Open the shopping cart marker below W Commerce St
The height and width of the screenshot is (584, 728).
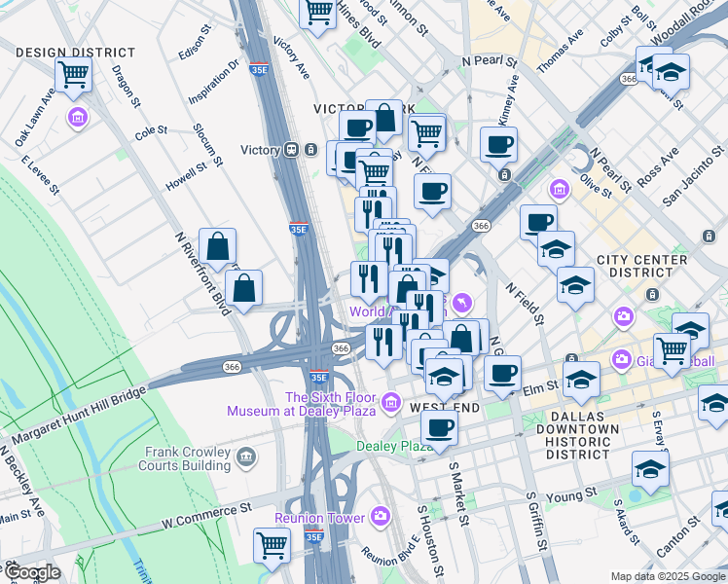pos(272,545)
